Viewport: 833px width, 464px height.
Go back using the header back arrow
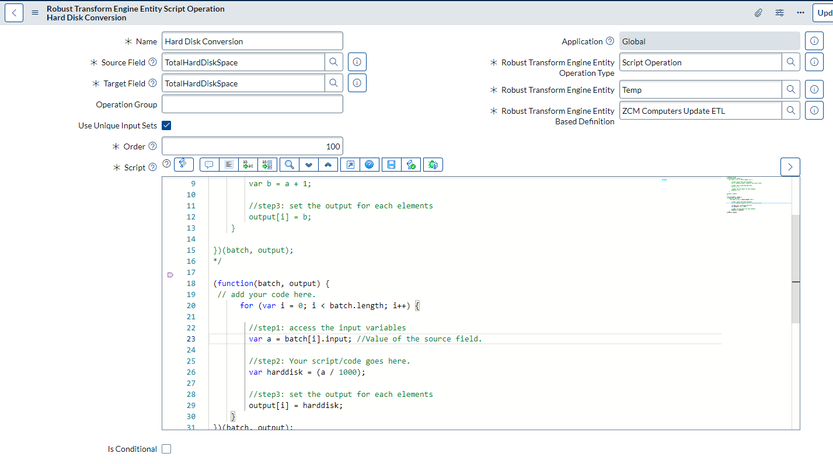point(14,13)
